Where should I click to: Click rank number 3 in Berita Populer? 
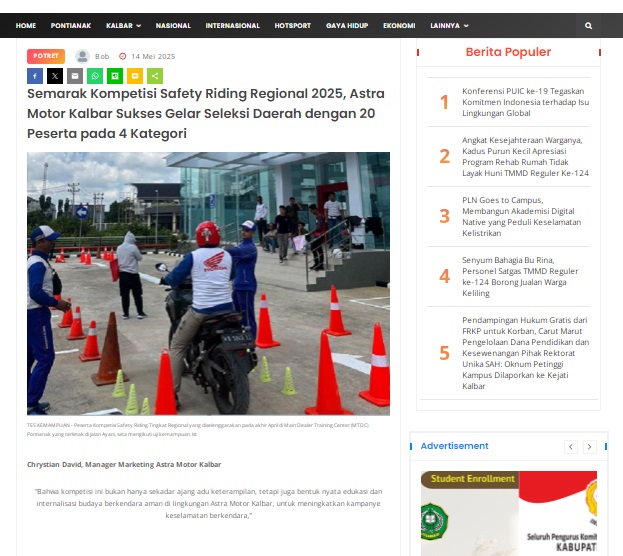coord(444,217)
